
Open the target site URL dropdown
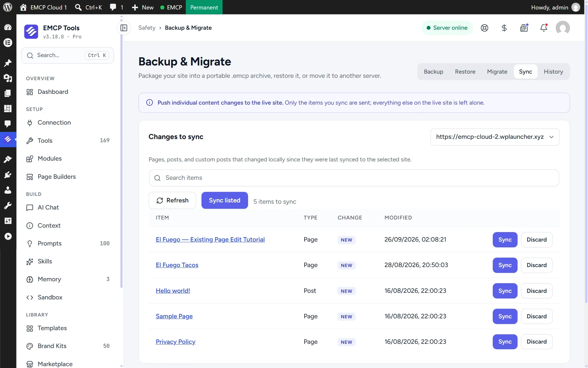point(495,137)
